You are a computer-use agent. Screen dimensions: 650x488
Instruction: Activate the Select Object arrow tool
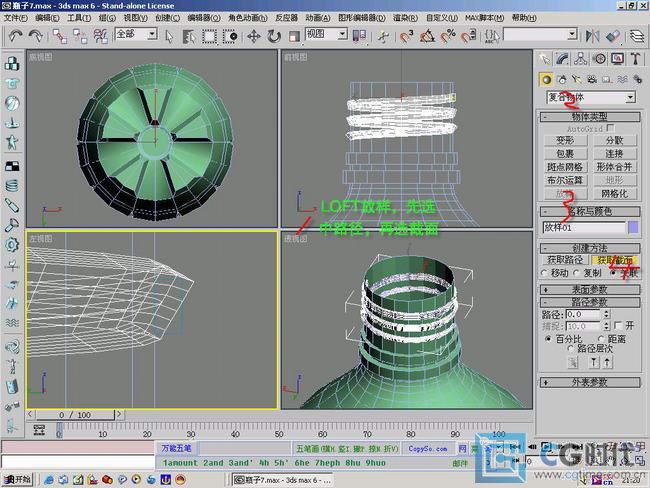169,36
